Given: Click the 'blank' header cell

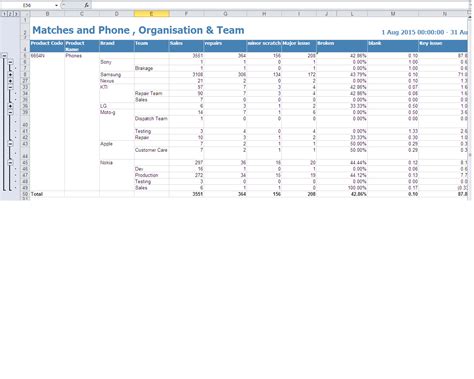Looking at the screenshot, I should click(x=393, y=46).
